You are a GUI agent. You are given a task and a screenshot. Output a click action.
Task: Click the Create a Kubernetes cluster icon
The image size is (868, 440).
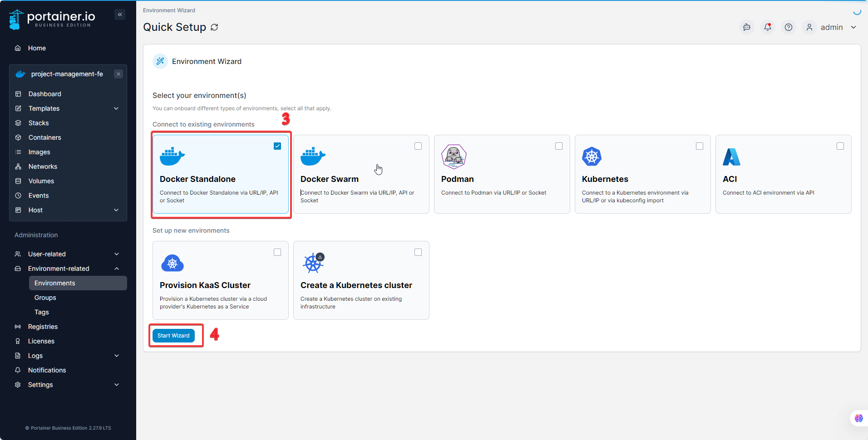[x=314, y=263]
